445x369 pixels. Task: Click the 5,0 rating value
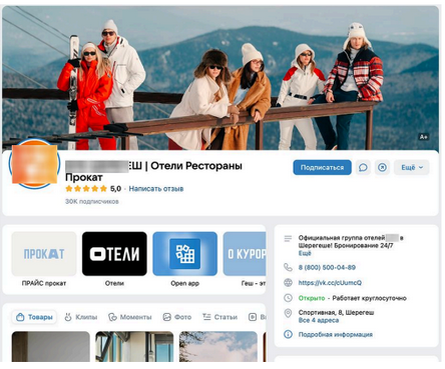coord(115,189)
